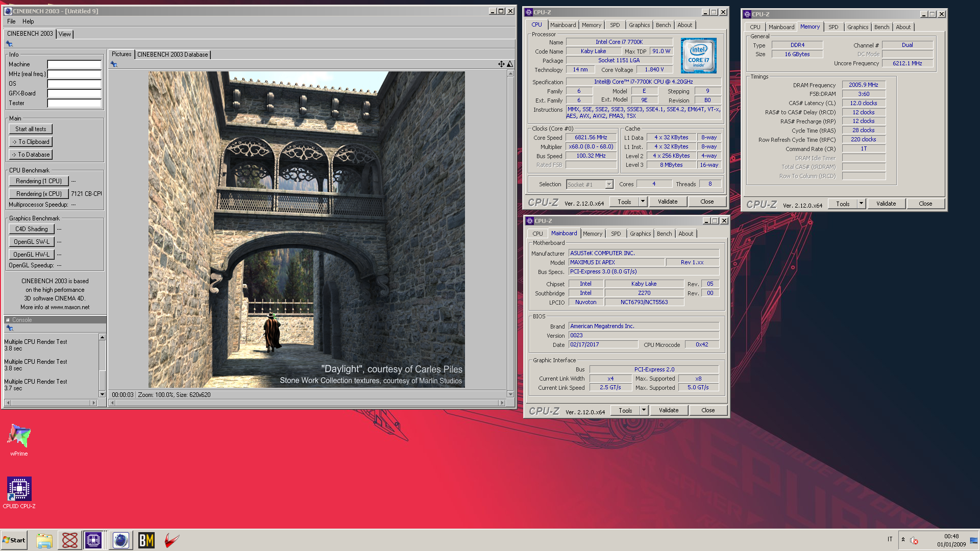This screenshot has height=551, width=980.
Task: Click console scrollbar up arrow
Action: tap(102, 337)
